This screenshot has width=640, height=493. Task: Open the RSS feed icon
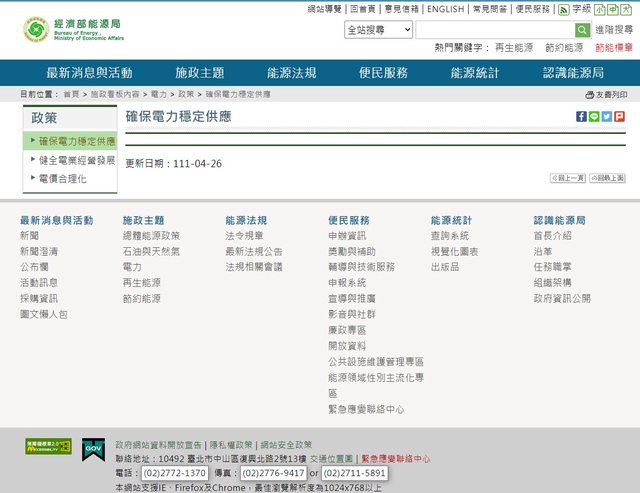(x=563, y=9)
